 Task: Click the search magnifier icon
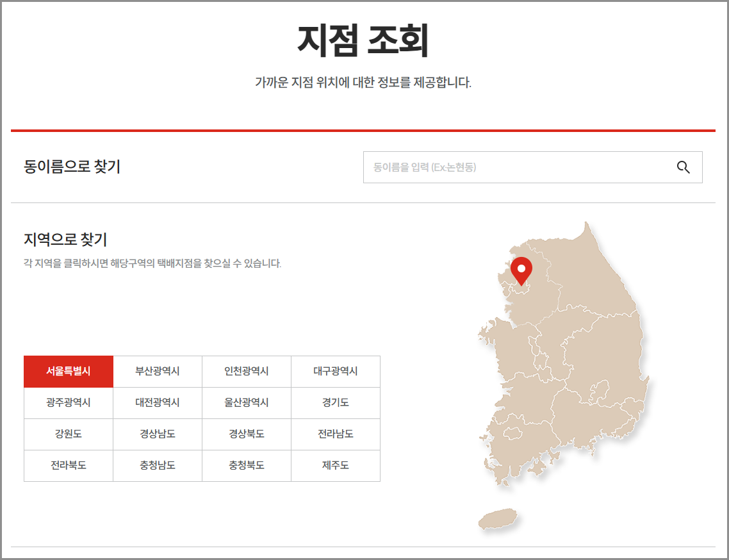(683, 167)
